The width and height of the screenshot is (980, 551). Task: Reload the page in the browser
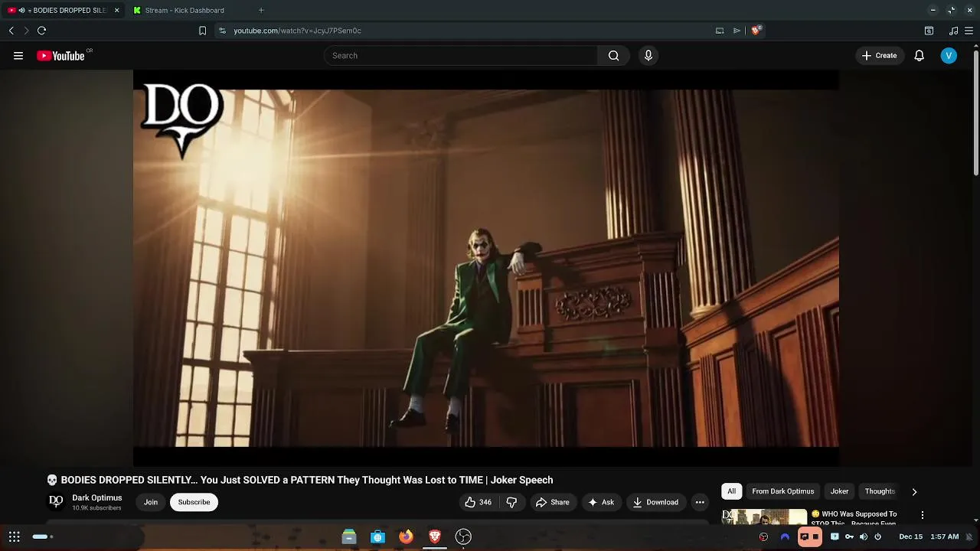click(x=41, y=31)
